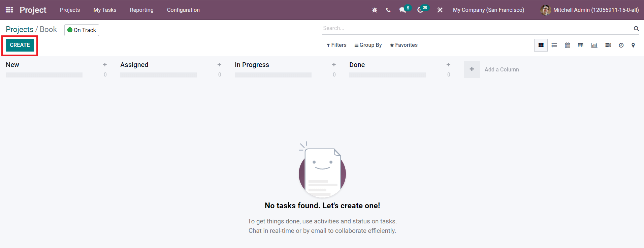Click the Done column progress bar
644x248 pixels.
coord(388,75)
